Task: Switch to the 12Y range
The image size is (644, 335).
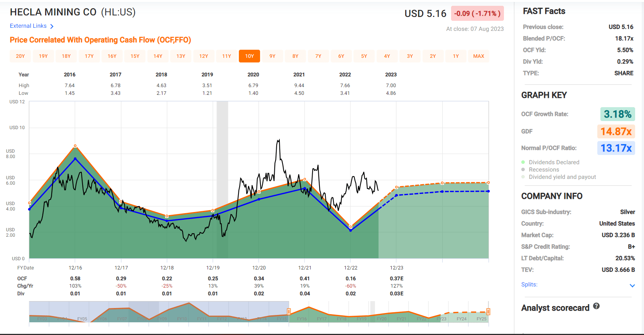Action: pos(204,56)
